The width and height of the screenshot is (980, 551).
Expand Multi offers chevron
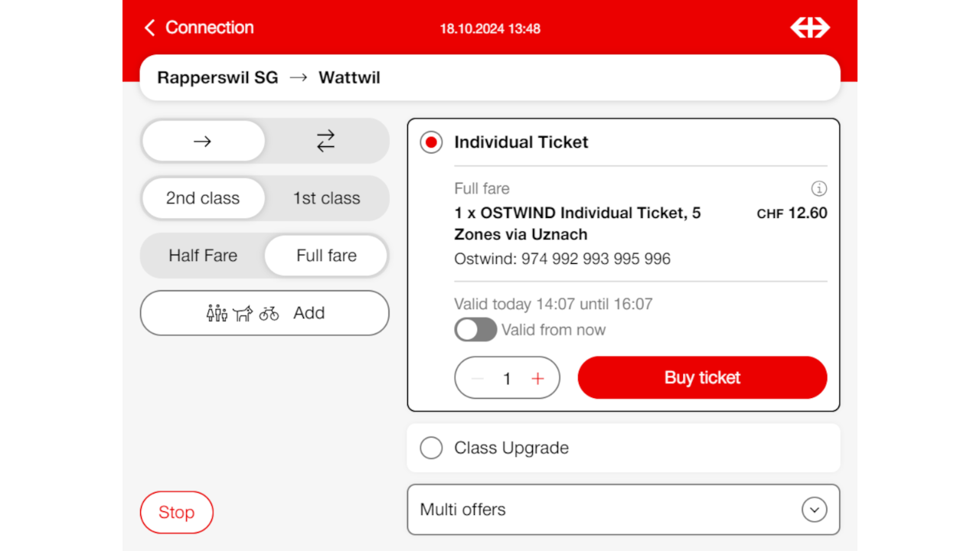[x=814, y=510]
